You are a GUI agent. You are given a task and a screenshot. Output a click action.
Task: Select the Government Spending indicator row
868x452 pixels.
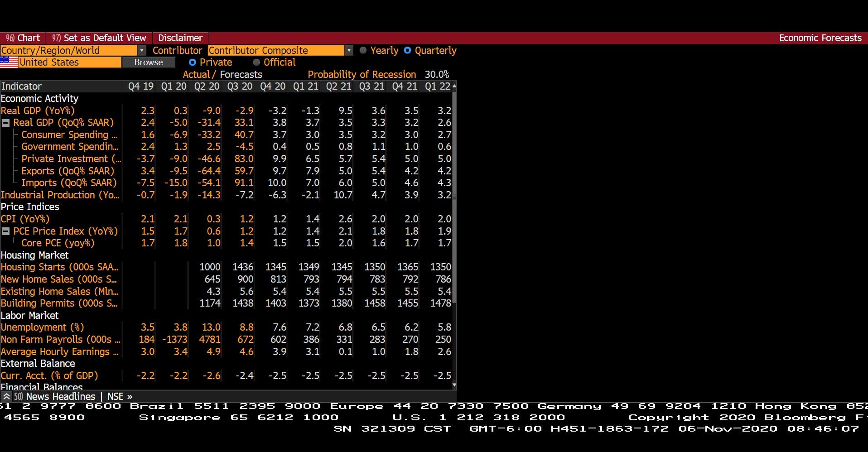click(x=70, y=147)
